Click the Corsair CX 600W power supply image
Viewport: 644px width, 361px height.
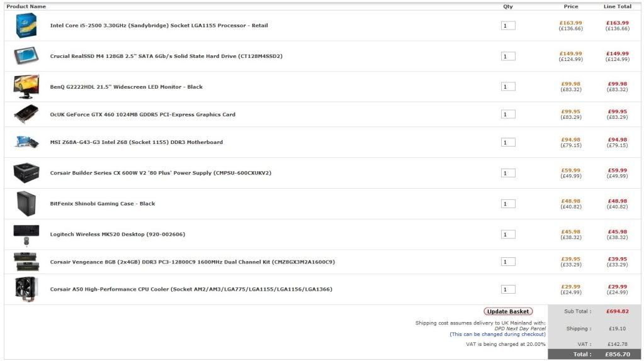coord(26,172)
